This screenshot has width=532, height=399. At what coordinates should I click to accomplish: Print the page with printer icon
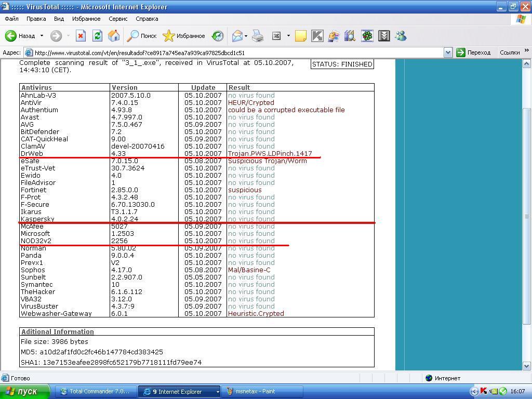(x=258, y=36)
